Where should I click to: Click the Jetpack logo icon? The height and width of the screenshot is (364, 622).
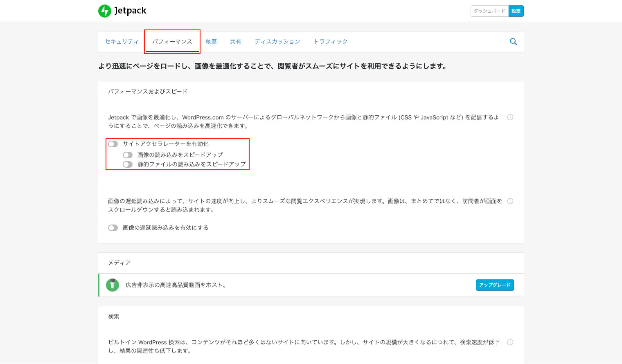[105, 11]
